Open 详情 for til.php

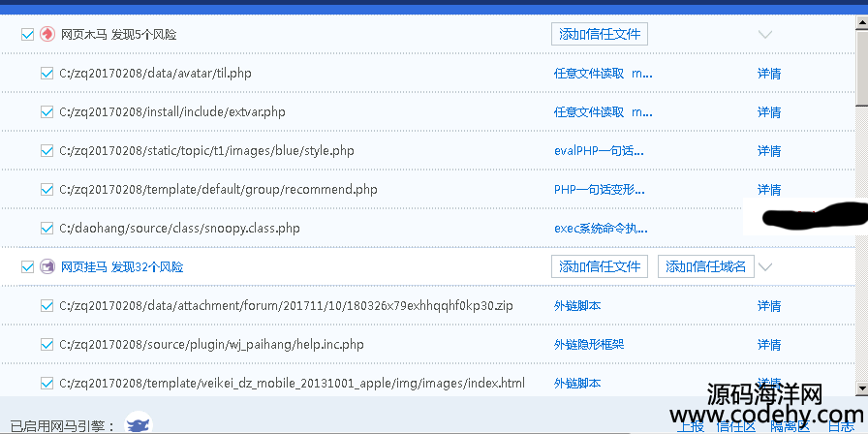pyautogui.click(x=769, y=73)
